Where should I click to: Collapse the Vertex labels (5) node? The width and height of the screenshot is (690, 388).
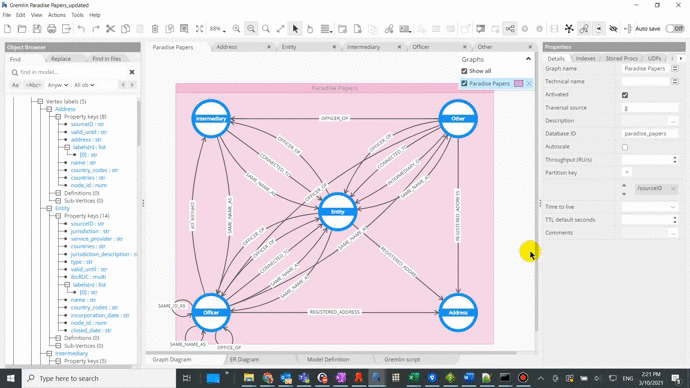pos(40,101)
